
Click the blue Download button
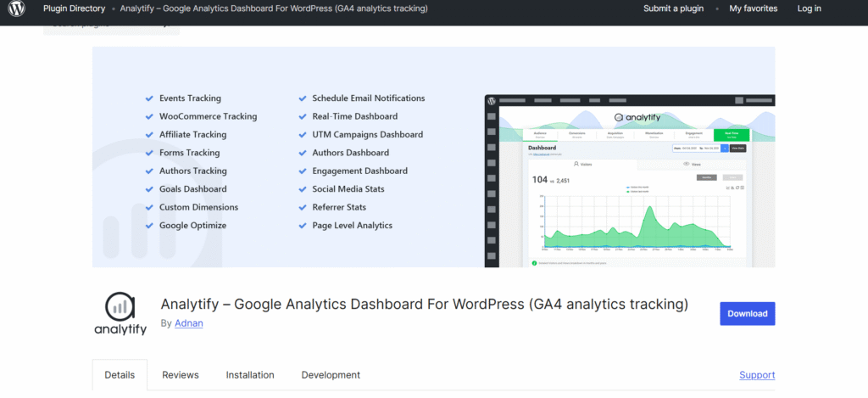coord(748,314)
